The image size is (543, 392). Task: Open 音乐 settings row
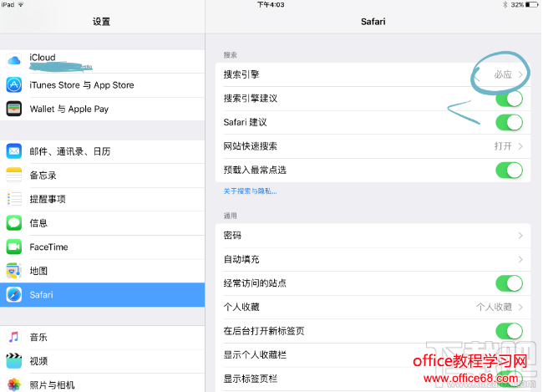click(x=103, y=338)
